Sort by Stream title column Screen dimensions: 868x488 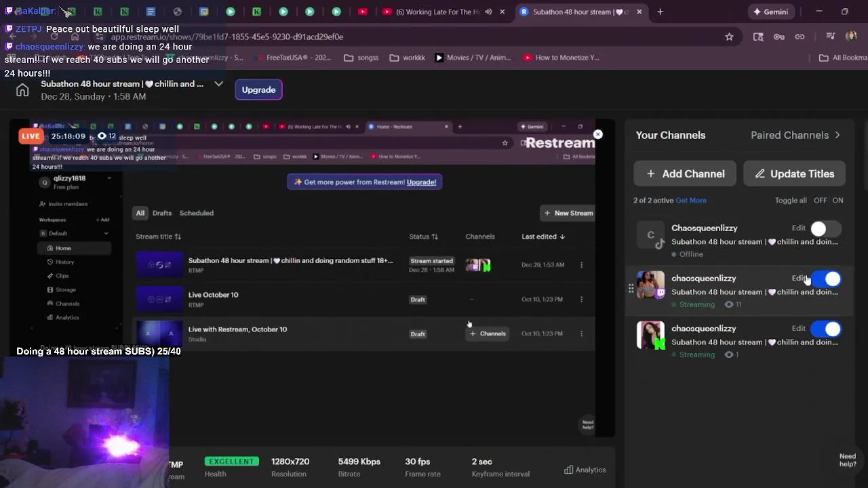pyautogui.click(x=158, y=237)
